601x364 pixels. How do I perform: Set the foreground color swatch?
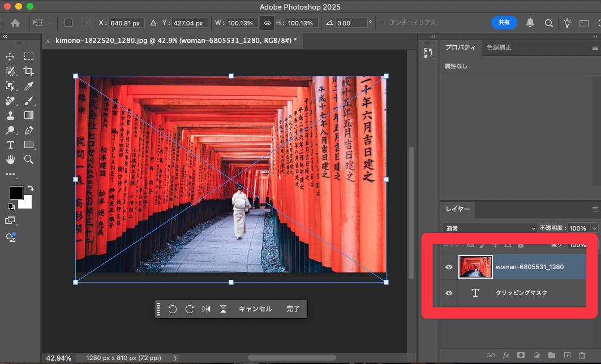click(15, 192)
